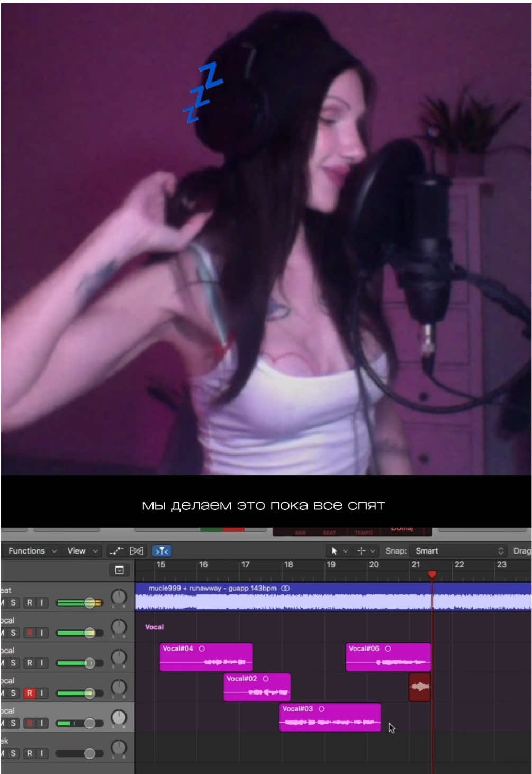This screenshot has width=532, height=774.
Task: Record-enable the bottom 'ek' track
Action: click(x=30, y=753)
